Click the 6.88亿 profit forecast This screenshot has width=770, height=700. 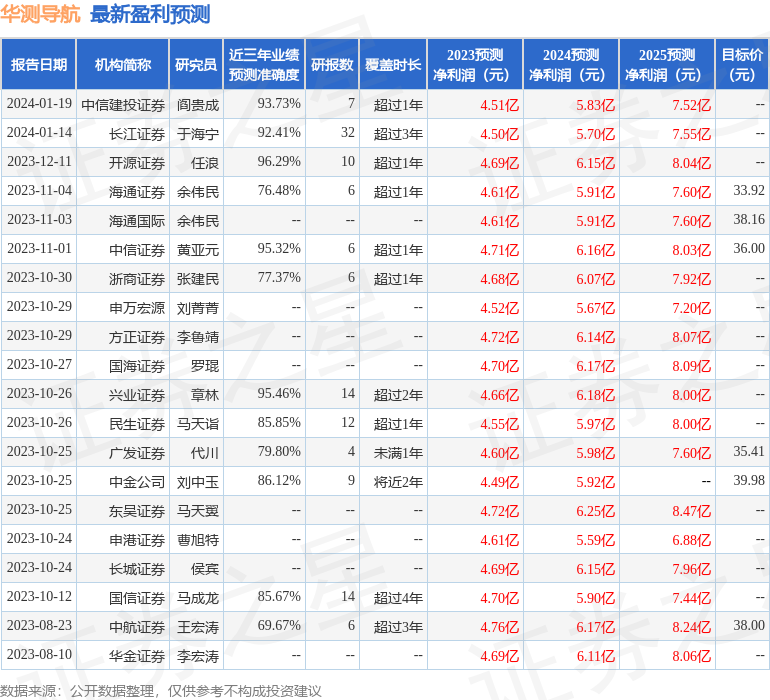691,540
